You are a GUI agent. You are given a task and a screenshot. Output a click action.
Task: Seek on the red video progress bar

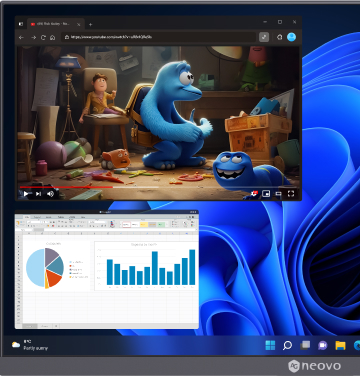click(89, 187)
